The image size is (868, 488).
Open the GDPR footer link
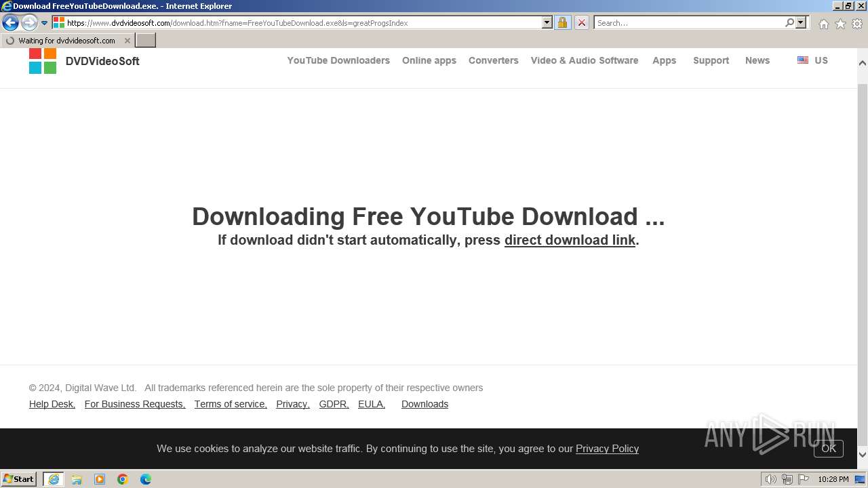tap(334, 404)
